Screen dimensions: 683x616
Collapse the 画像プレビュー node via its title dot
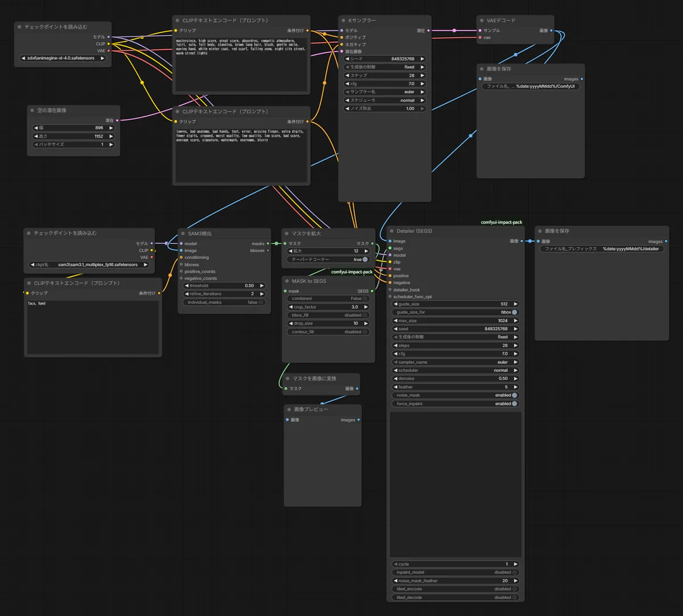click(x=289, y=409)
